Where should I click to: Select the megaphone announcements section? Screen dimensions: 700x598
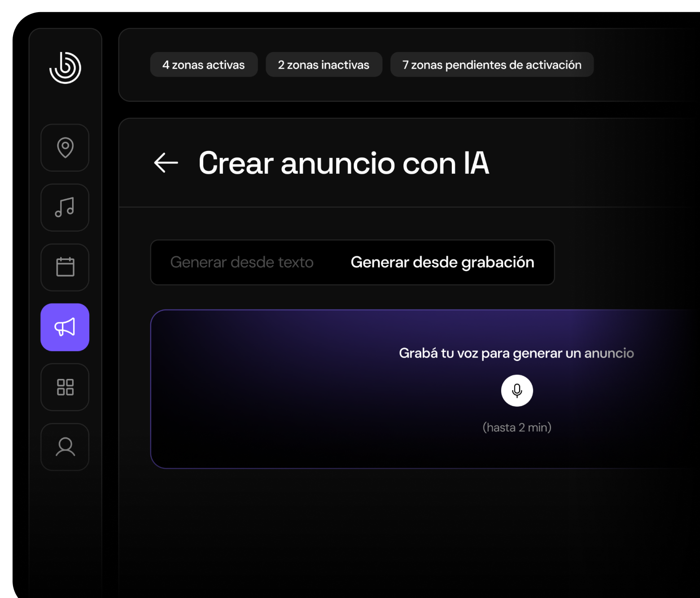click(65, 327)
